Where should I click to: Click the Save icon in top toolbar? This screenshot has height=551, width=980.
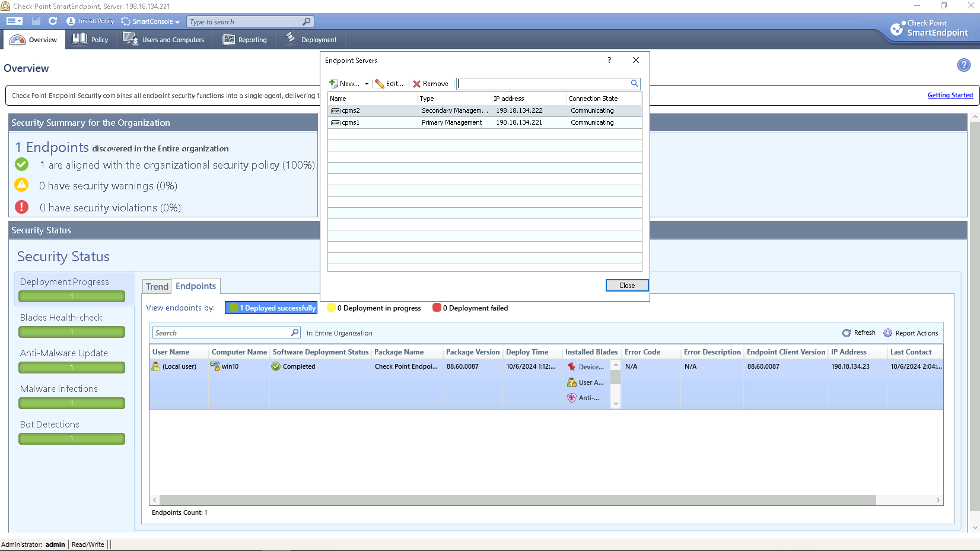(x=36, y=21)
